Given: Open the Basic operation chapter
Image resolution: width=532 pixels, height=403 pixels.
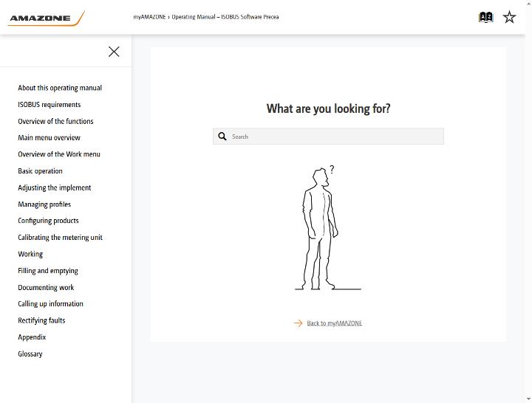Looking at the screenshot, I should (40, 171).
